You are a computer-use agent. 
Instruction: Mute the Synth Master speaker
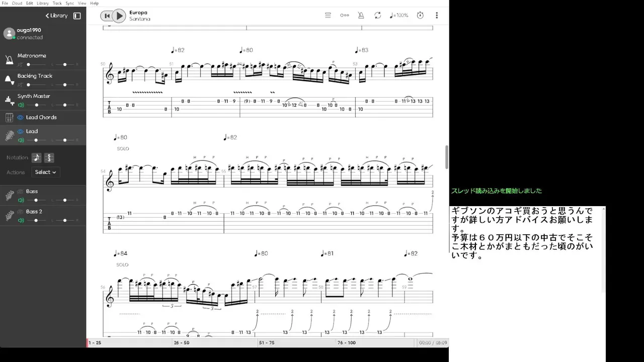[x=21, y=105]
